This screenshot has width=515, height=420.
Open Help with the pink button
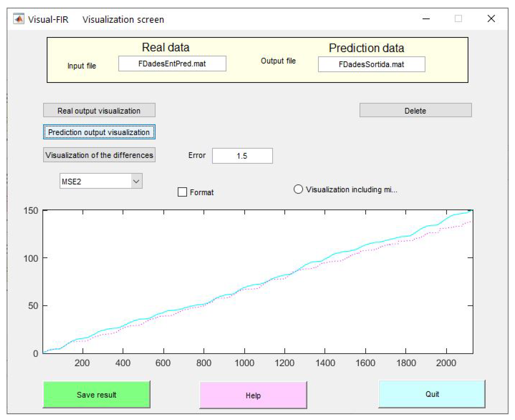pos(253,395)
